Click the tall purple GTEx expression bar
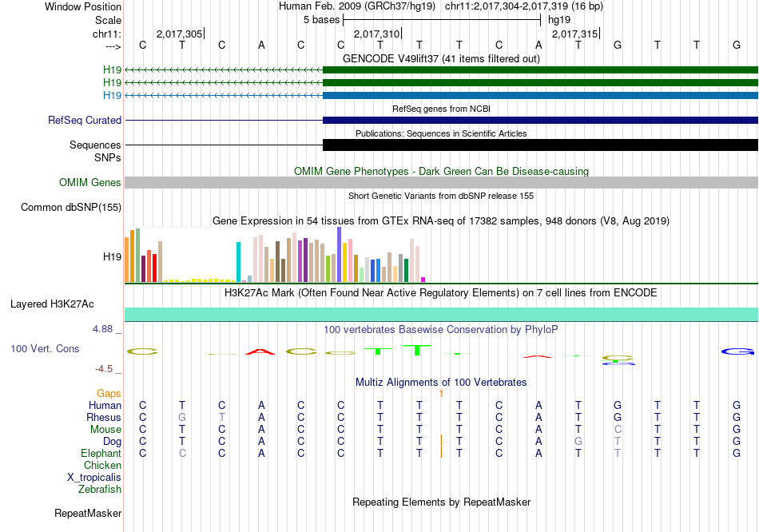The image size is (759, 532). tap(340, 255)
